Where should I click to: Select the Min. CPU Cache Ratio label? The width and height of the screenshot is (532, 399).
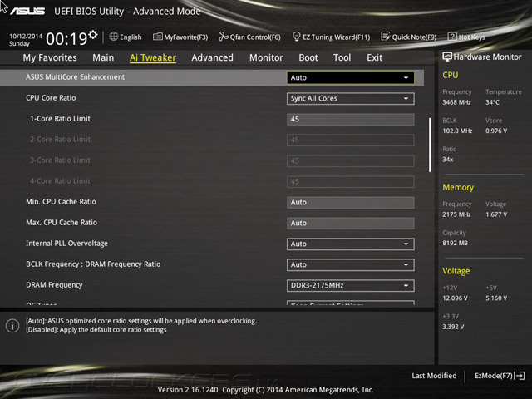(x=61, y=201)
